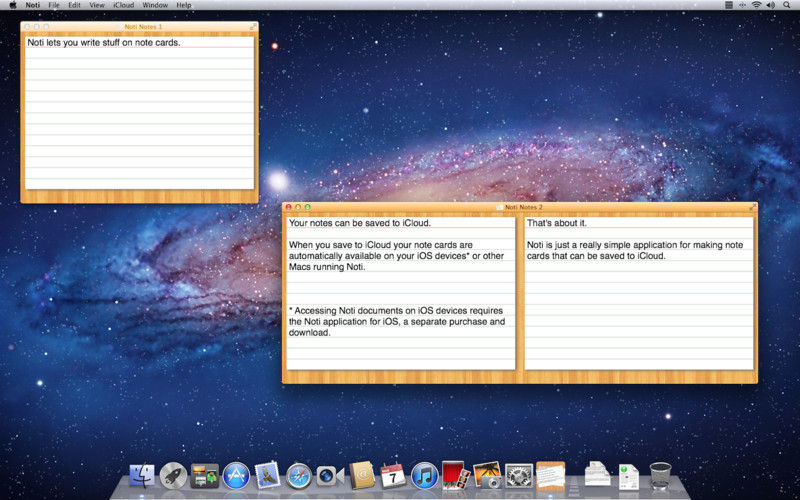Open Mission Control in the Dock
This screenshot has height=500, width=800.
click(x=205, y=476)
